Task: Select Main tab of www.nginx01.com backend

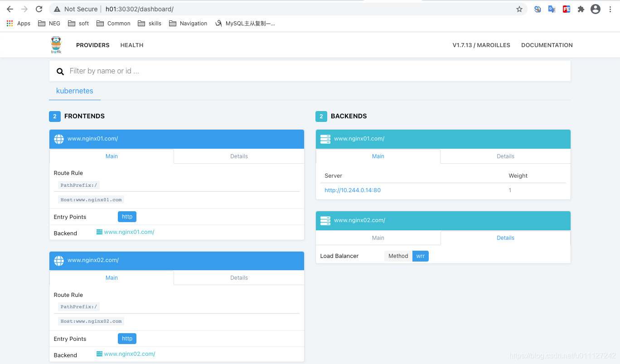Action: tap(378, 156)
